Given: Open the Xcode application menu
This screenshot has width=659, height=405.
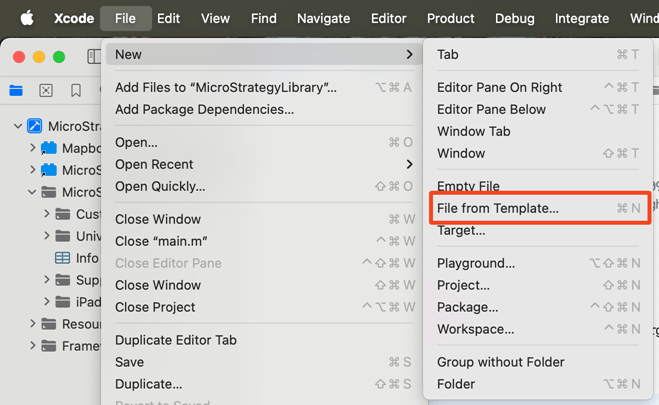Looking at the screenshot, I should (x=74, y=18).
